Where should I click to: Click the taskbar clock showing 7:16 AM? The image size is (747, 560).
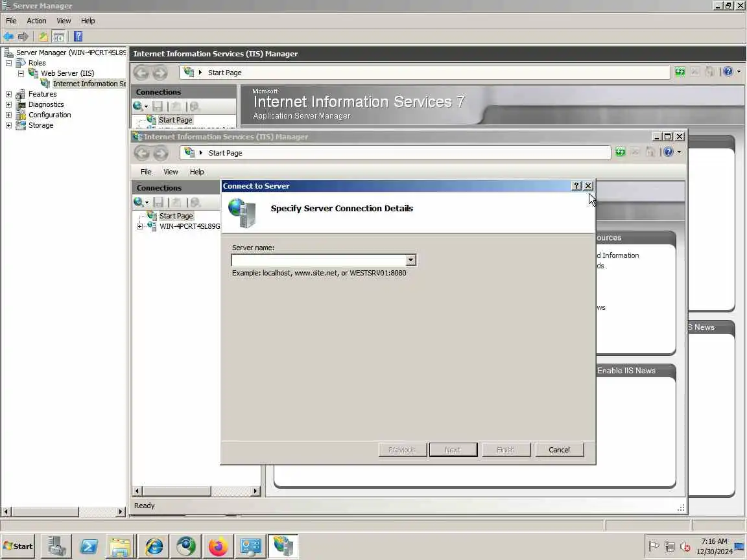coord(714,541)
